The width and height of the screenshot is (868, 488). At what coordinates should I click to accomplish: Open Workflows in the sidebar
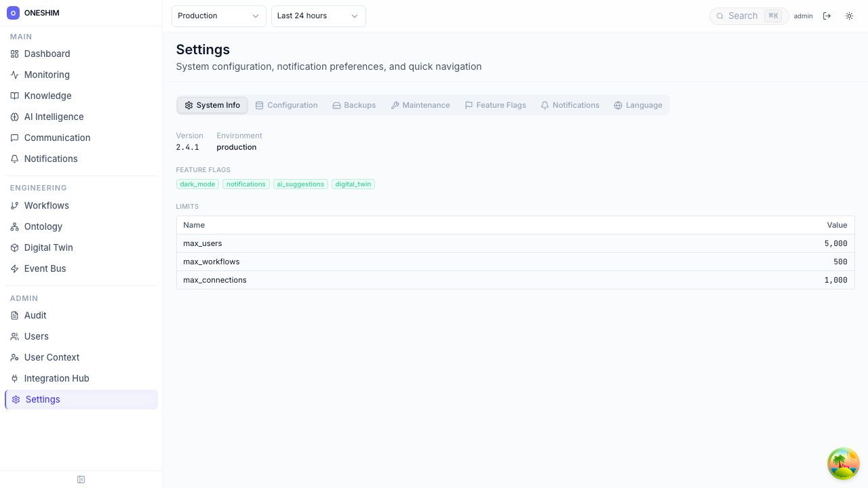point(46,205)
